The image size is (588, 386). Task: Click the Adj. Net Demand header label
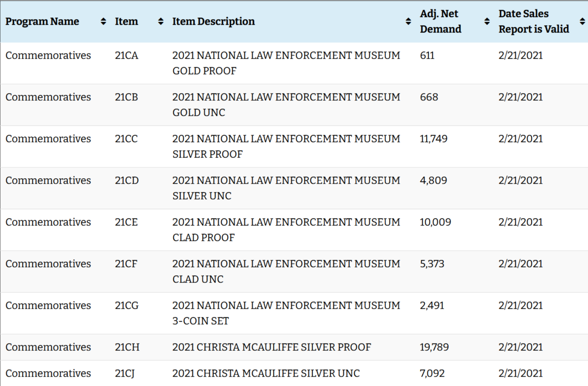[440, 21]
